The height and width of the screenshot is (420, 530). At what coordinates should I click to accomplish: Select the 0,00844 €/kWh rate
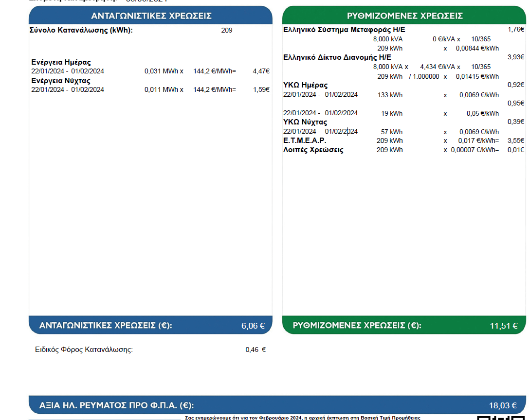pyautogui.click(x=477, y=48)
